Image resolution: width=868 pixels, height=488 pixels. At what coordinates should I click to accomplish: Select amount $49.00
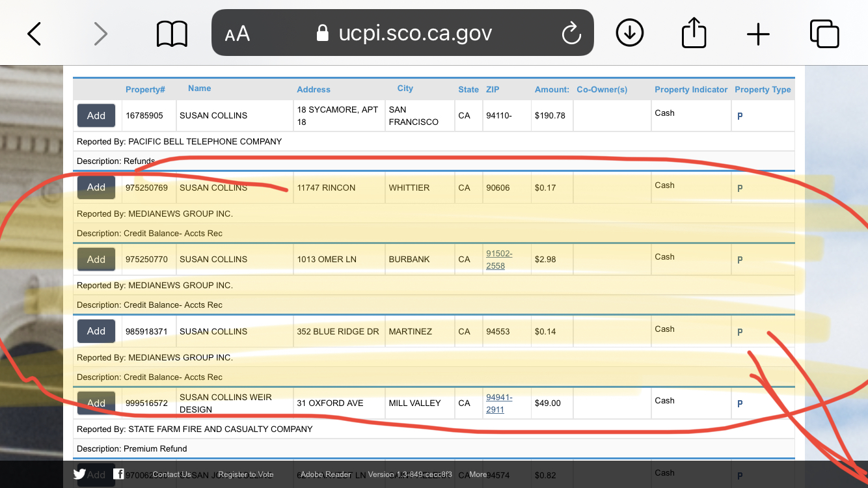click(x=548, y=403)
